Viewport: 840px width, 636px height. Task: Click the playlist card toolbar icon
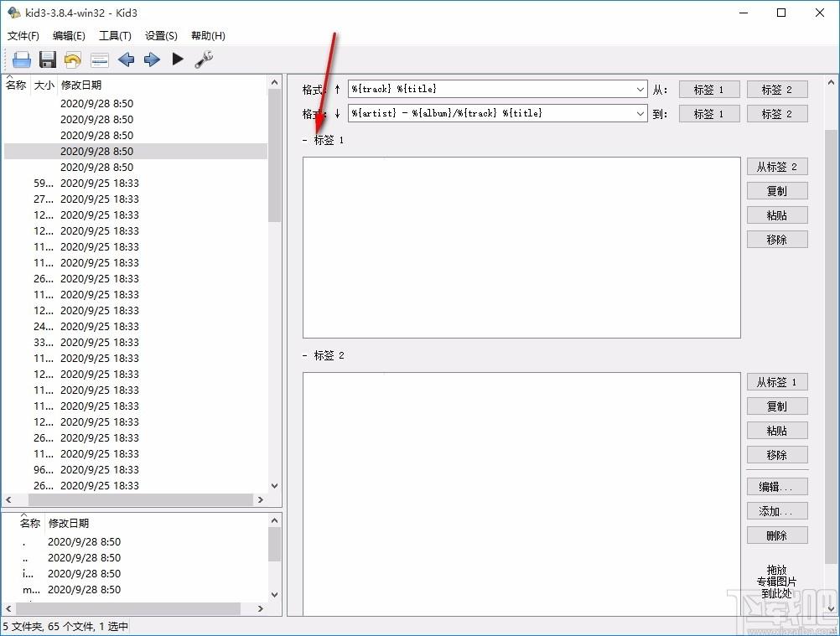click(x=100, y=60)
